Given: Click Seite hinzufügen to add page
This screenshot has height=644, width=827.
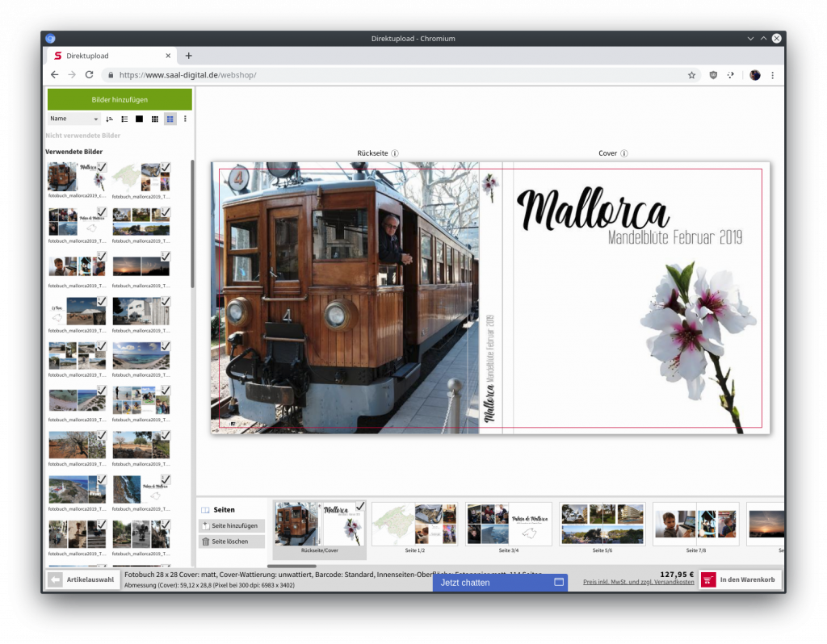Looking at the screenshot, I should 233,525.
